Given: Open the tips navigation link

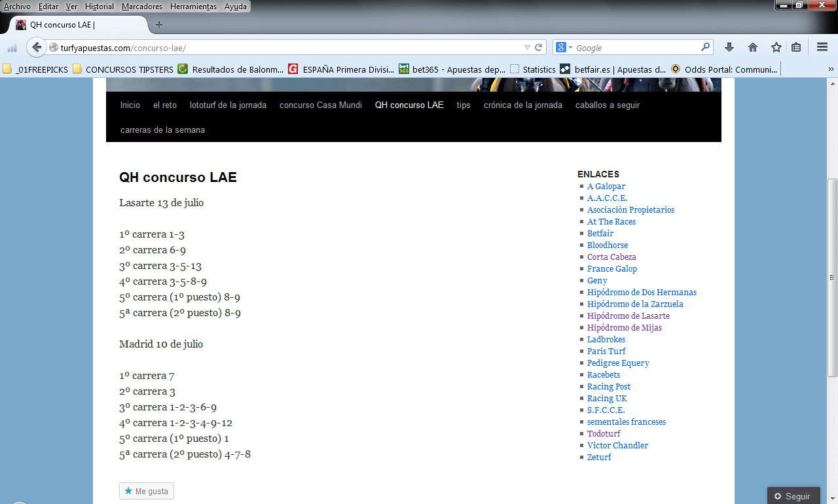Looking at the screenshot, I should tap(464, 105).
